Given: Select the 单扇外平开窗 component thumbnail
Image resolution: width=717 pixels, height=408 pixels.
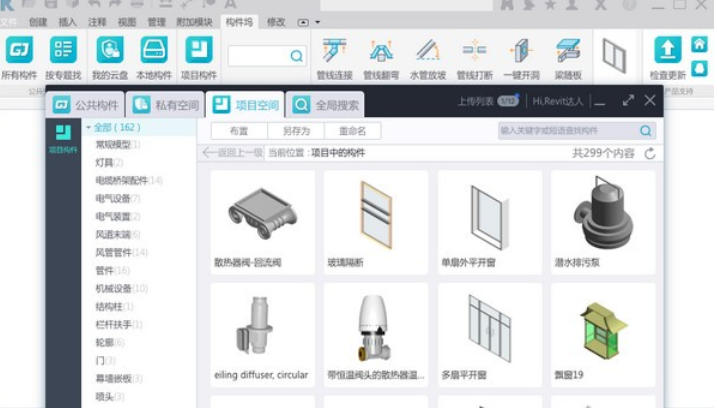Looking at the screenshot, I should click(x=489, y=222).
